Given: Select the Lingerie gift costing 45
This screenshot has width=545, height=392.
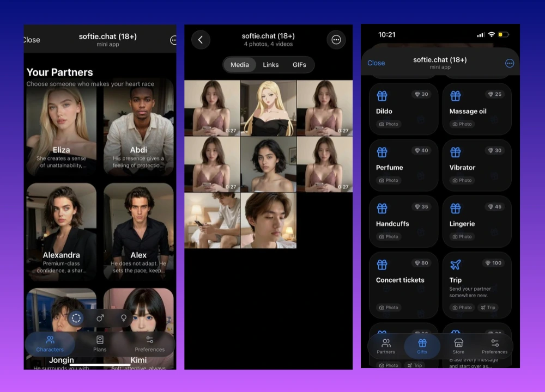Looking at the screenshot, I should point(477,222).
